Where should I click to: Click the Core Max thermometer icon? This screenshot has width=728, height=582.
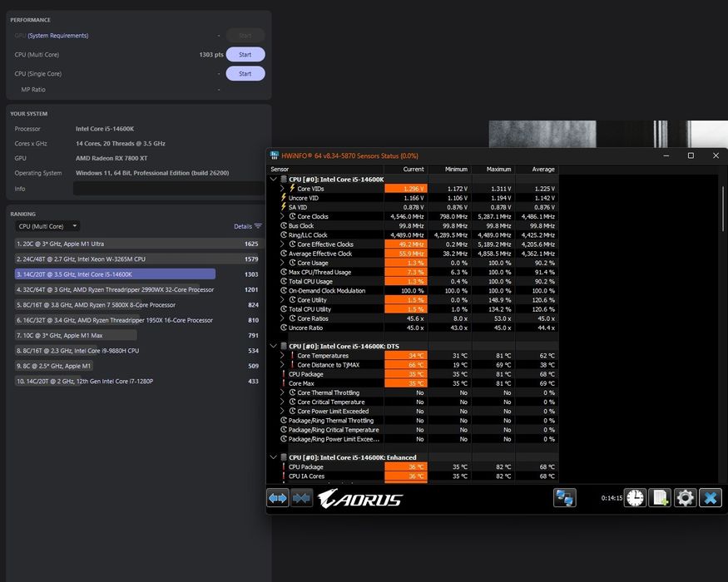pos(284,383)
